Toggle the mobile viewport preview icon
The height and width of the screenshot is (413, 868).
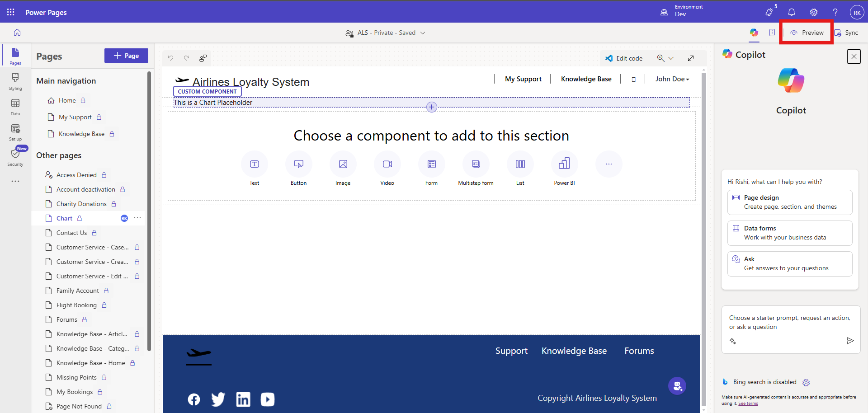tap(772, 33)
